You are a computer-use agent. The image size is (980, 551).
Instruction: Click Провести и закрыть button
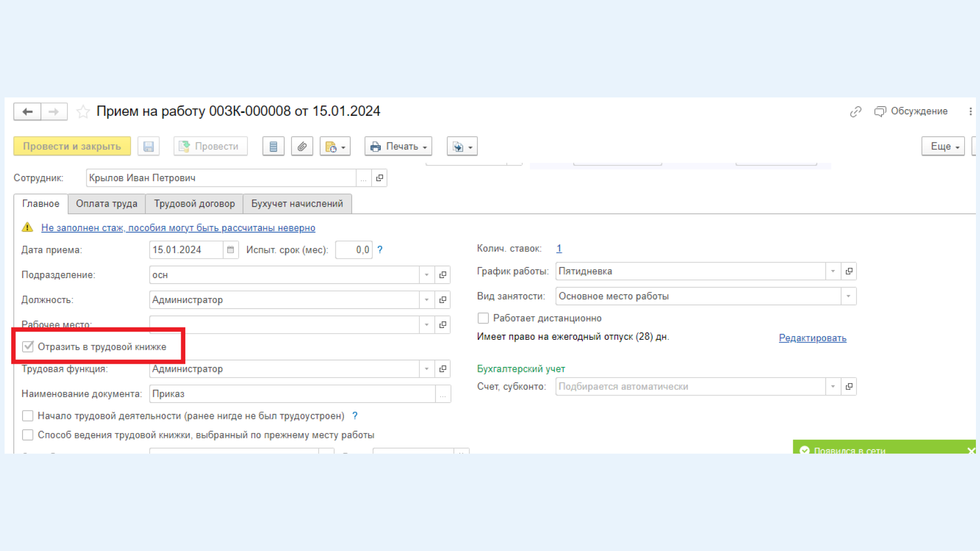pos(71,146)
